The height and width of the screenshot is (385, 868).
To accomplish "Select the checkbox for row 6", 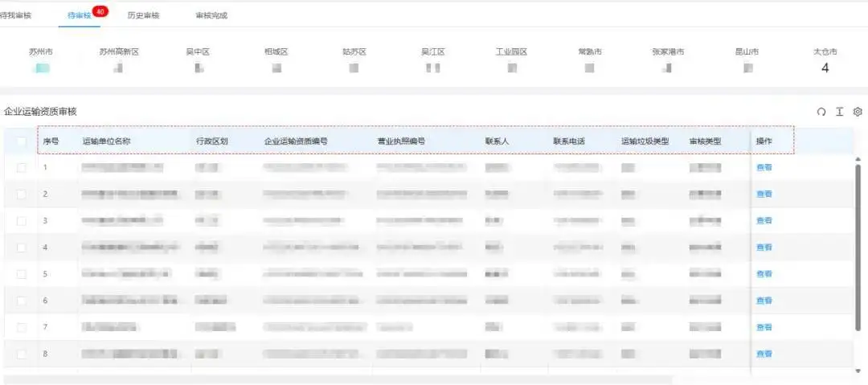I will tap(21, 301).
